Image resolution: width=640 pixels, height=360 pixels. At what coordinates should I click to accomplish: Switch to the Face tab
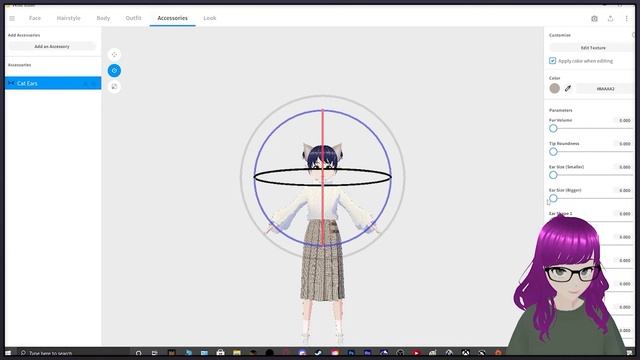click(35, 18)
